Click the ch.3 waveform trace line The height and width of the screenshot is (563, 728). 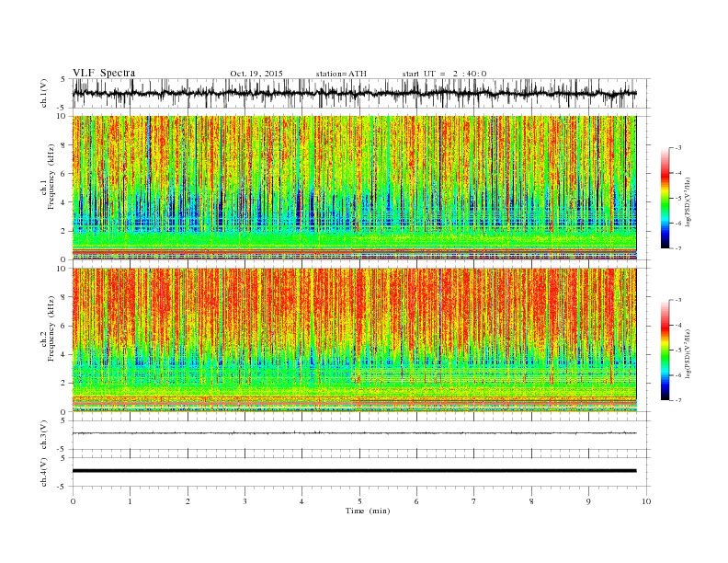point(354,433)
